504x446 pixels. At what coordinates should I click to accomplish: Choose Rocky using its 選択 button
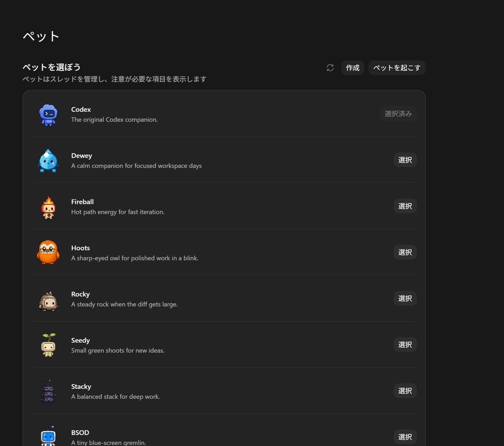[x=405, y=299]
